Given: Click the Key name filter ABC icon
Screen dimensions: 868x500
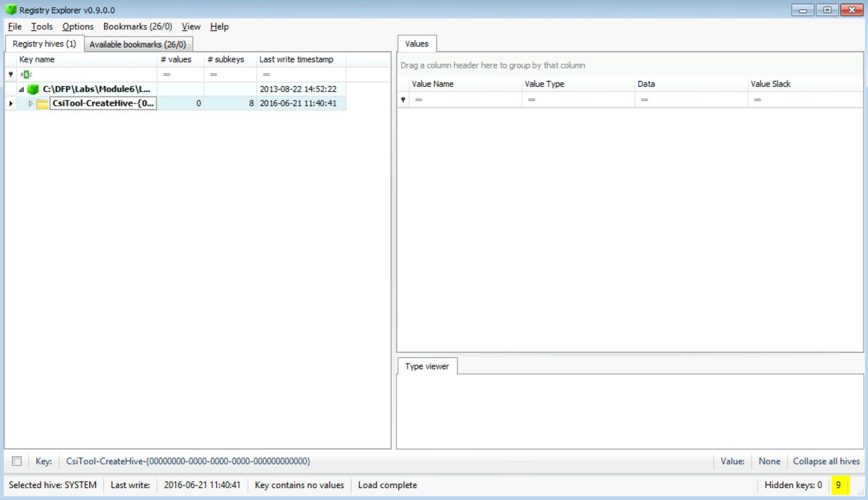Looking at the screenshot, I should tap(26, 74).
